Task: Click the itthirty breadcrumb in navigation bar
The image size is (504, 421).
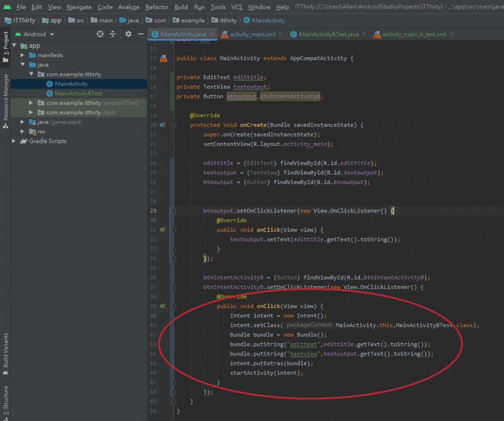Action: (x=228, y=20)
